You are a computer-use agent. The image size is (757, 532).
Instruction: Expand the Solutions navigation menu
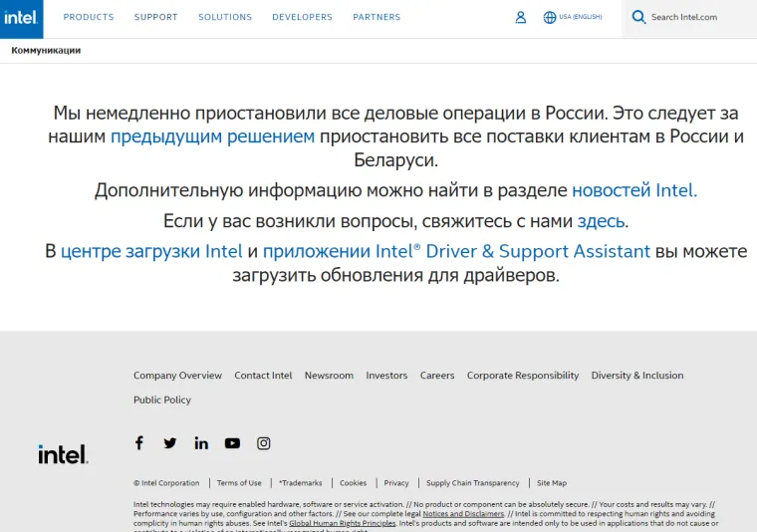(225, 17)
